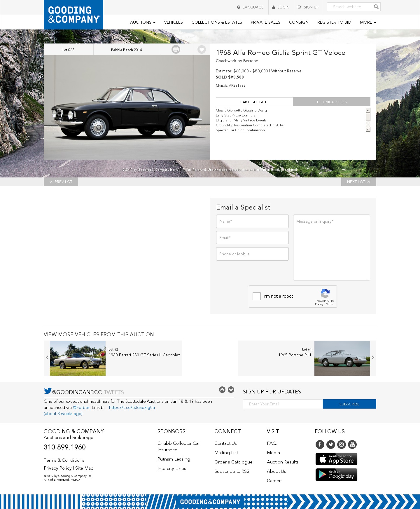Click the highlights scrollbar down arrow
Screen dimensions: 420x509
pyautogui.click(x=368, y=129)
